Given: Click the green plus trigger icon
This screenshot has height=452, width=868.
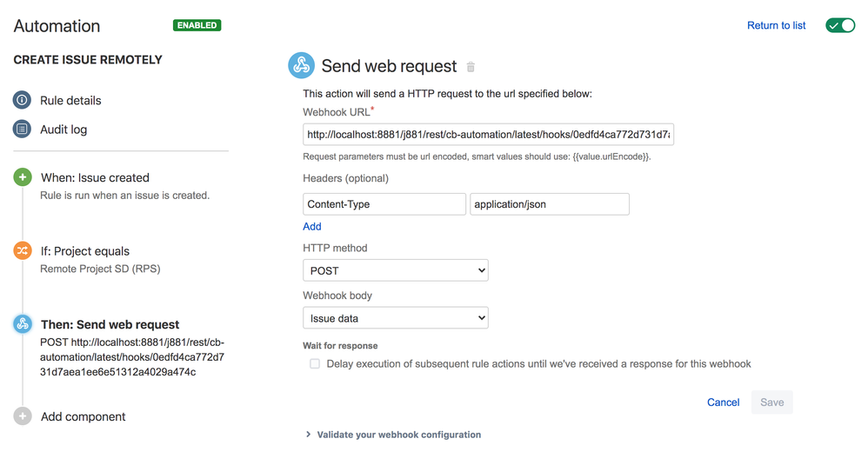Looking at the screenshot, I should pyautogui.click(x=23, y=177).
